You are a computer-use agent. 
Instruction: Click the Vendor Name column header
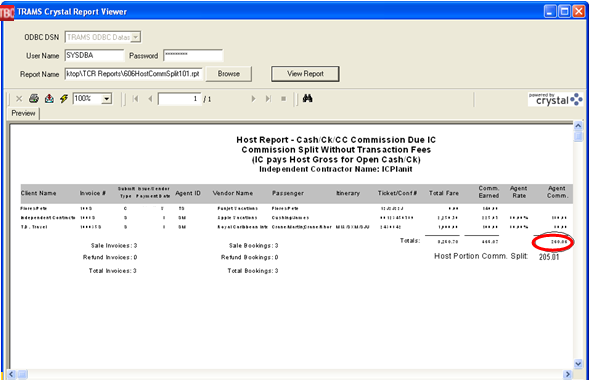(233, 193)
